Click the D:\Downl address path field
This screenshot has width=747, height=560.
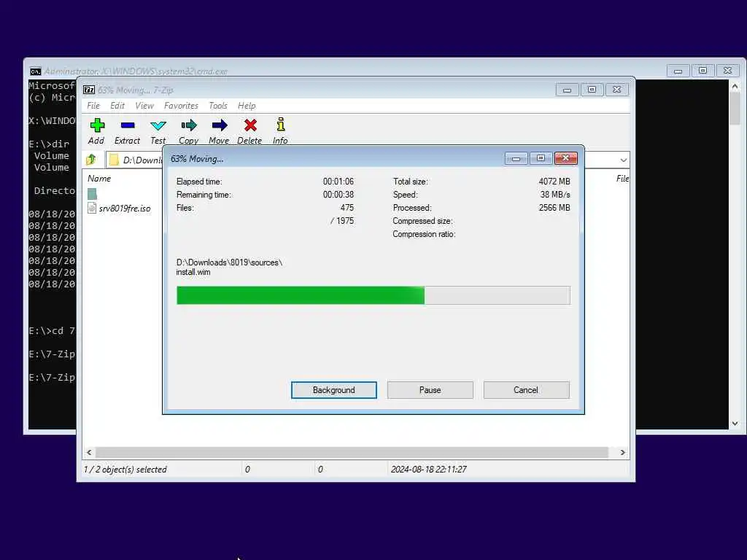click(135, 160)
